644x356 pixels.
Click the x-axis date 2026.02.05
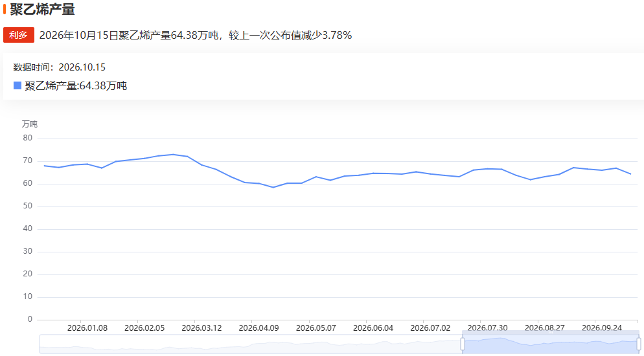click(144, 328)
